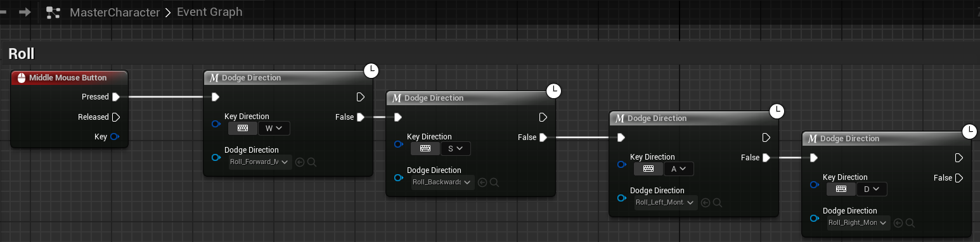The image size is (980, 242).
Task: Click the exec input pin of the S Dodge Direction node
Action: tap(398, 117)
